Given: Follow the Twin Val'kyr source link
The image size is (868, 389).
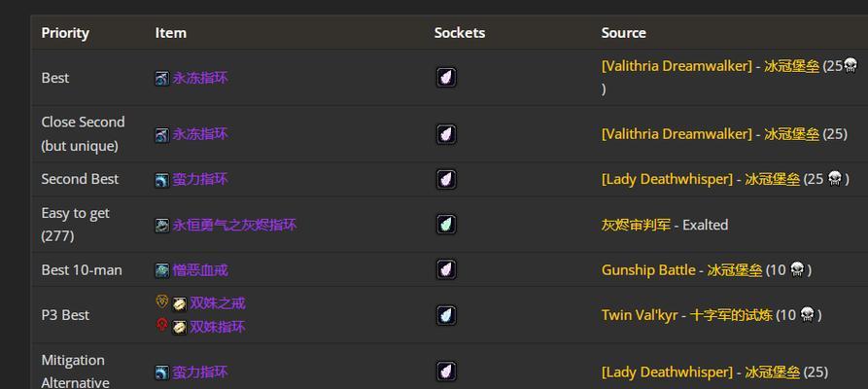Looking at the screenshot, I should point(640,315).
